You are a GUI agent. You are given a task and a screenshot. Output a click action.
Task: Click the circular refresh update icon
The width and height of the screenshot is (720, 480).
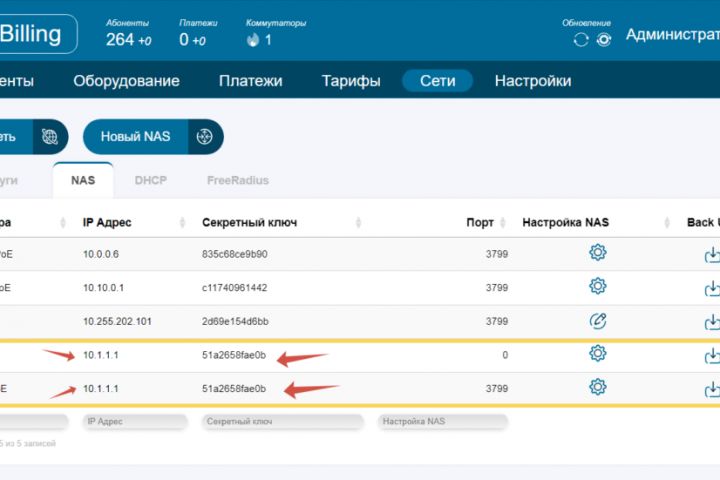(x=581, y=40)
